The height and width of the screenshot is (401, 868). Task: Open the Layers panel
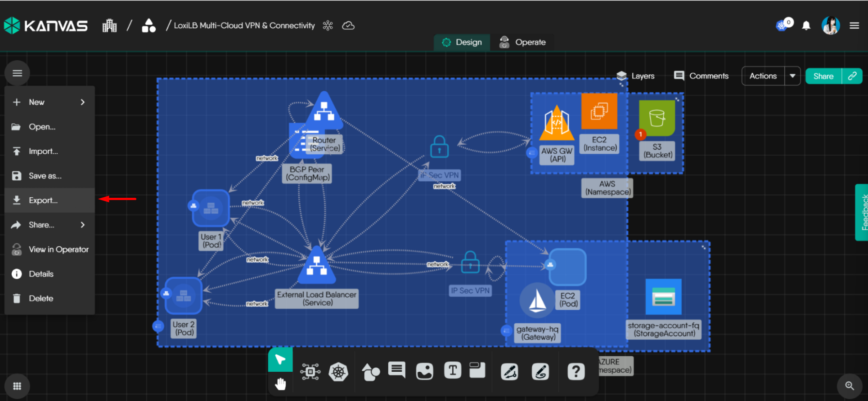tap(635, 76)
